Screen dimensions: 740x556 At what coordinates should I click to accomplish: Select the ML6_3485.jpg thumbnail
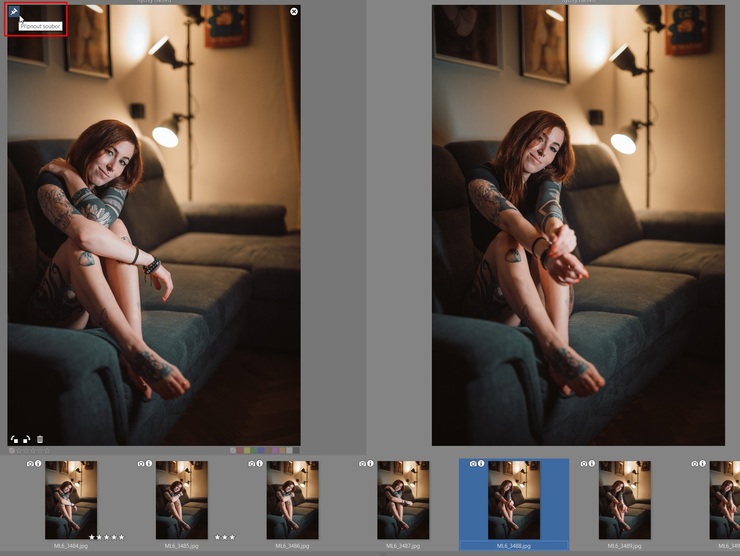(x=182, y=500)
